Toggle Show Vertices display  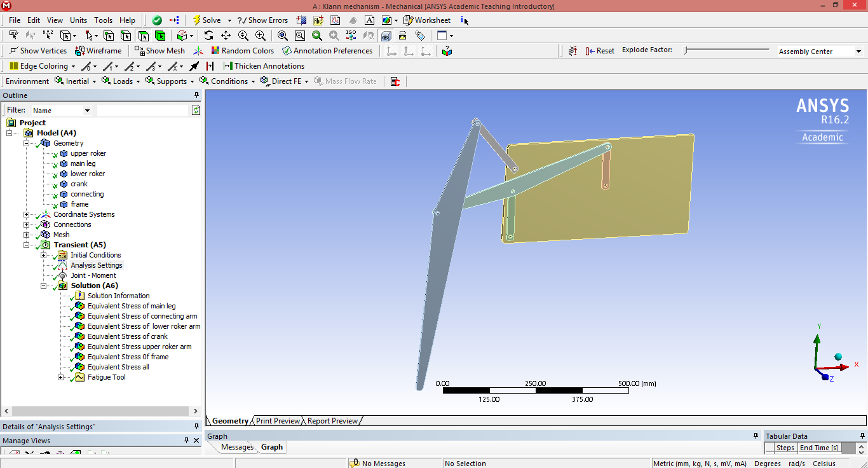point(38,51)
